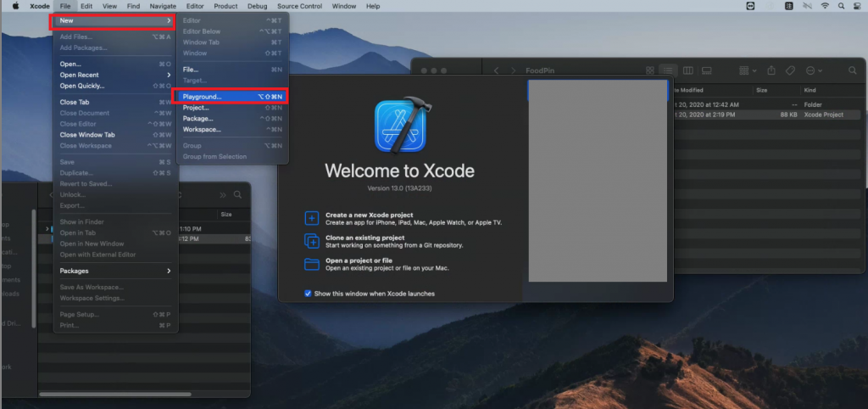Open the Find menu

coord(133,6)
